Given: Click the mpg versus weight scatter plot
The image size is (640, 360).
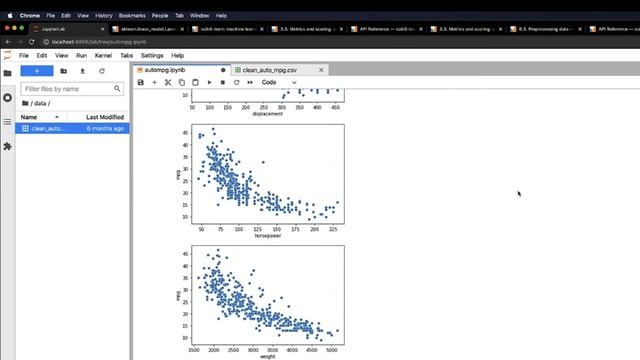Looking at the screenshot, I should (268, 295).
